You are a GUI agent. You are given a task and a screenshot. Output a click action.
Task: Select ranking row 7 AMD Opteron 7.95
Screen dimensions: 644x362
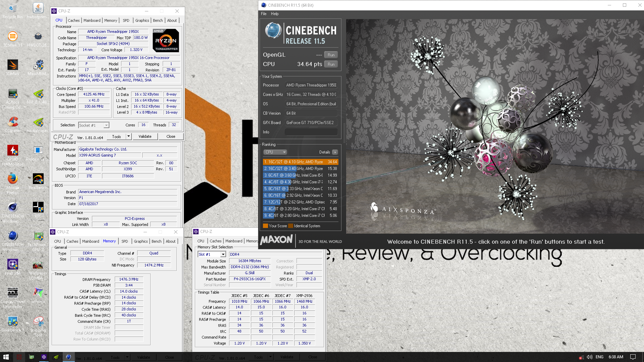tap(301, 202)
